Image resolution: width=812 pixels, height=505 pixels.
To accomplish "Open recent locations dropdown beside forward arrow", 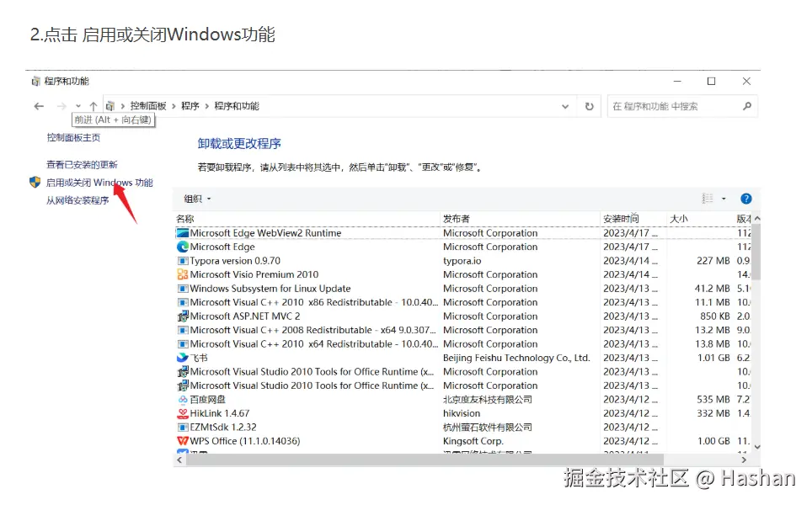I will click(x=78, y=106).
